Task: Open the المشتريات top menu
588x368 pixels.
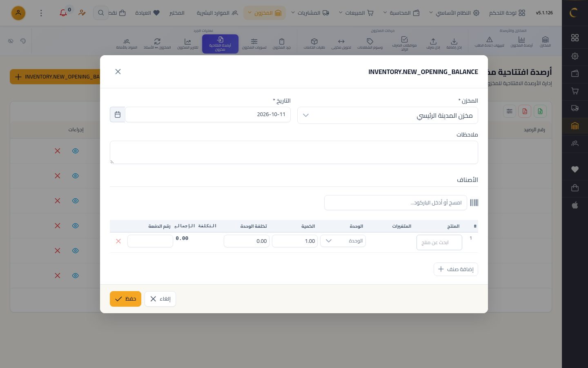Action: (310, 13)
